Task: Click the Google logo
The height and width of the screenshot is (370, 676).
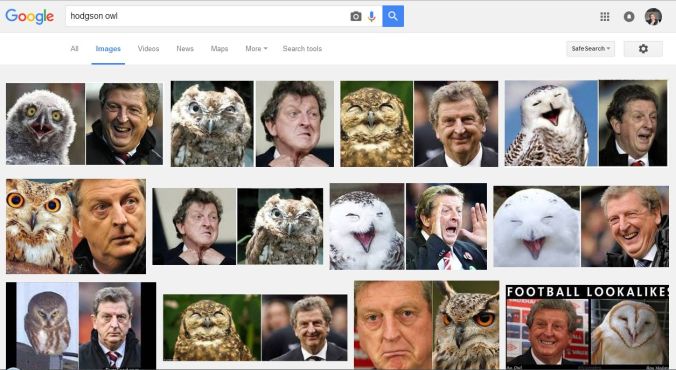Action: [x=30, y=16]
